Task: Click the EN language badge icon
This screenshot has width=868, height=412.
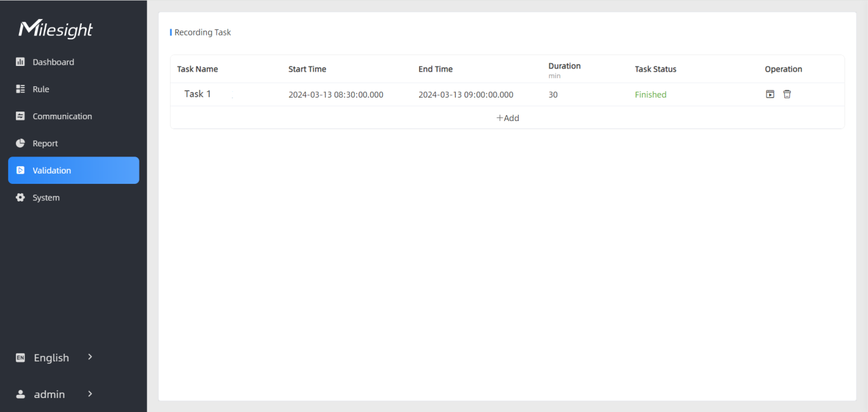Action: click(x=20, y=358)
